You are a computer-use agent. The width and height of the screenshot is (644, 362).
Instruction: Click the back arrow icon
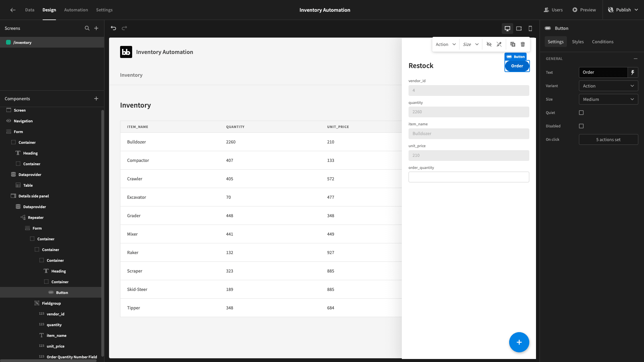[13, 10]
